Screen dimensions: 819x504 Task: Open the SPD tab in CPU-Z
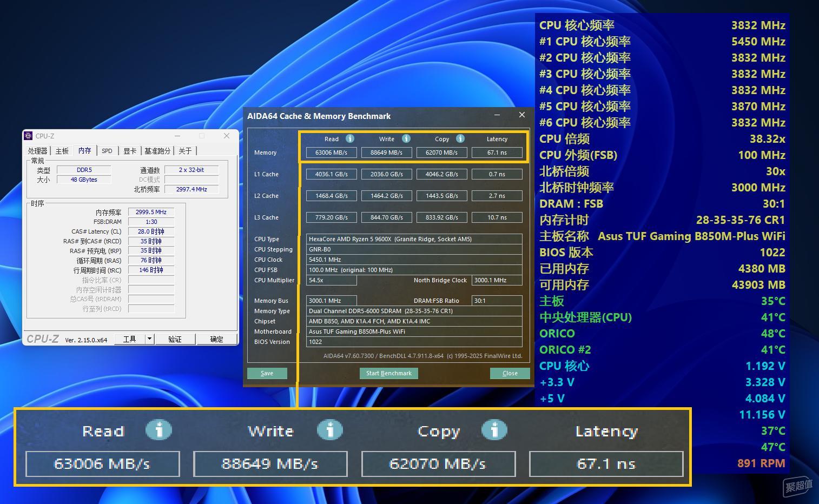point(107,151)
